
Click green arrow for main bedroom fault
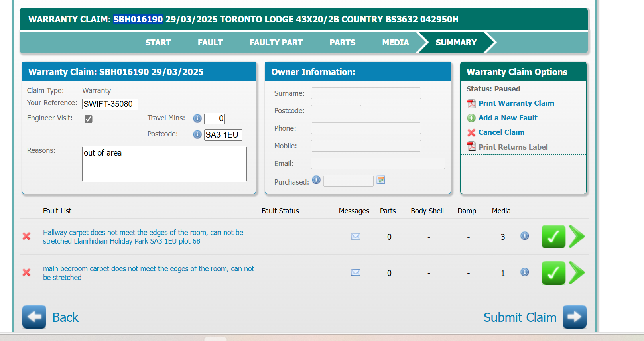click(577, 273)
